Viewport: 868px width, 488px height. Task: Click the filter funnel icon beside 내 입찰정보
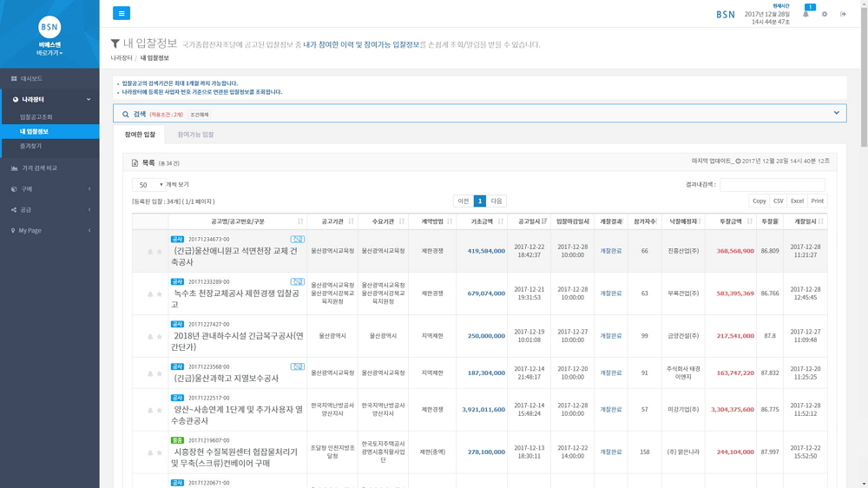[x=115, y=43]
